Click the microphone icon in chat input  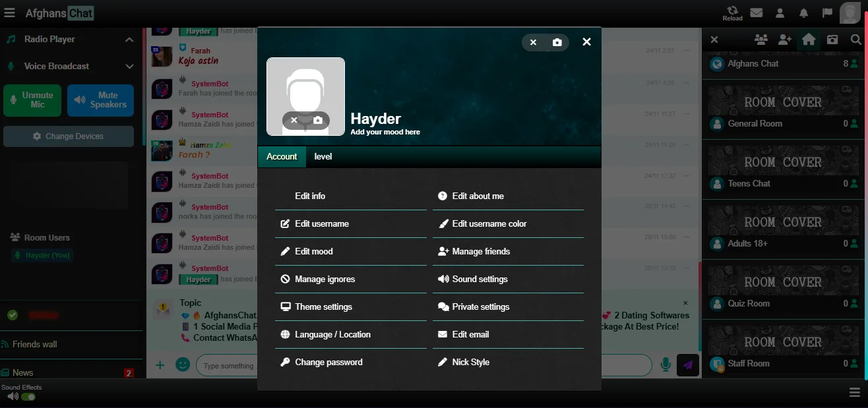tap(666, 364)
